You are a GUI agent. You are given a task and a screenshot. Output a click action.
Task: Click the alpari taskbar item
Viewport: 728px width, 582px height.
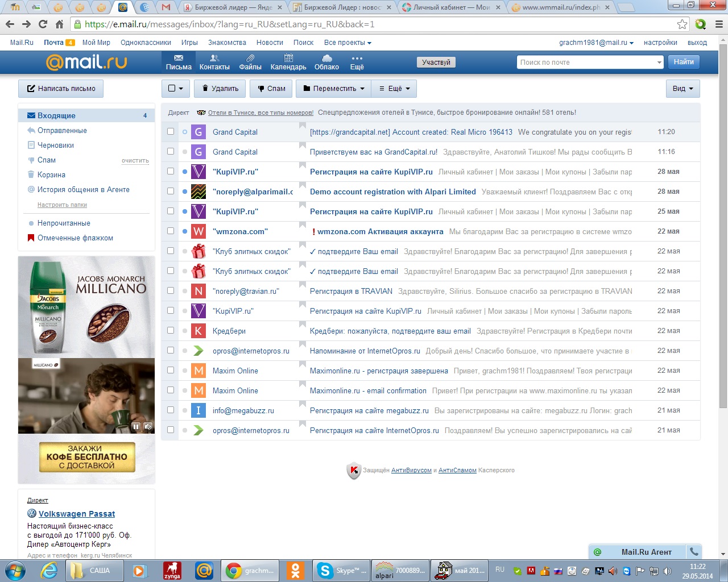tap(400, 570)
